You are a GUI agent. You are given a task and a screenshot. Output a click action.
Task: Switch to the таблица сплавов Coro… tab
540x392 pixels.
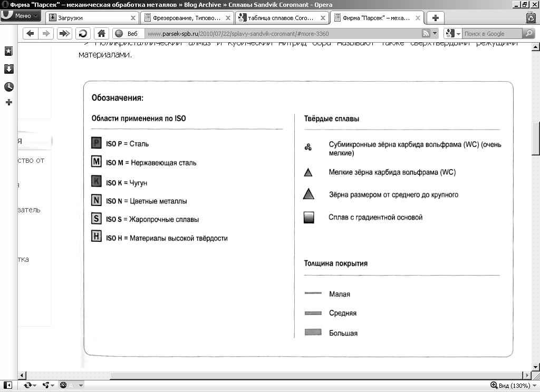pyautogui.click(x=282, y=17)
